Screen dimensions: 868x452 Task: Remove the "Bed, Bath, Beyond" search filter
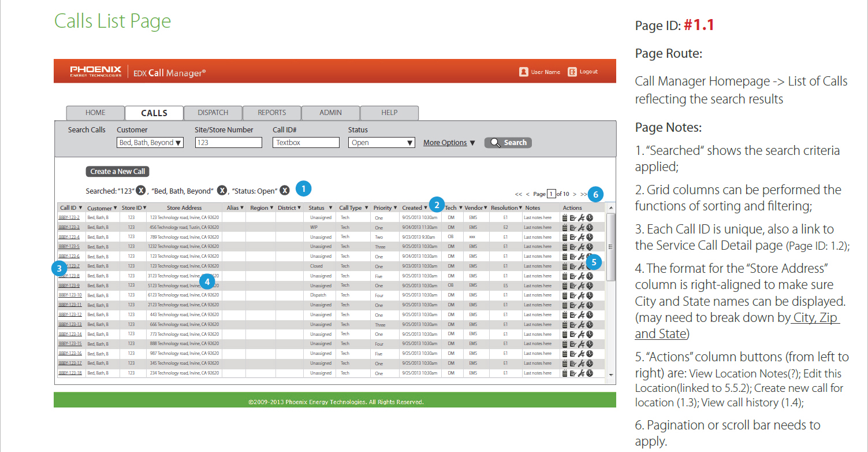tap(222, 191)
